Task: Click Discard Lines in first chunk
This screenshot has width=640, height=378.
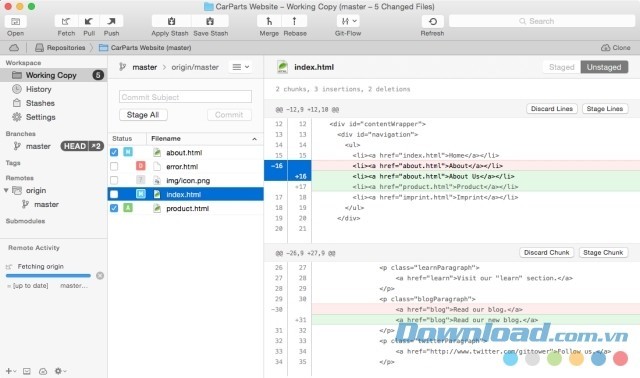Action: tap(552, 109)
